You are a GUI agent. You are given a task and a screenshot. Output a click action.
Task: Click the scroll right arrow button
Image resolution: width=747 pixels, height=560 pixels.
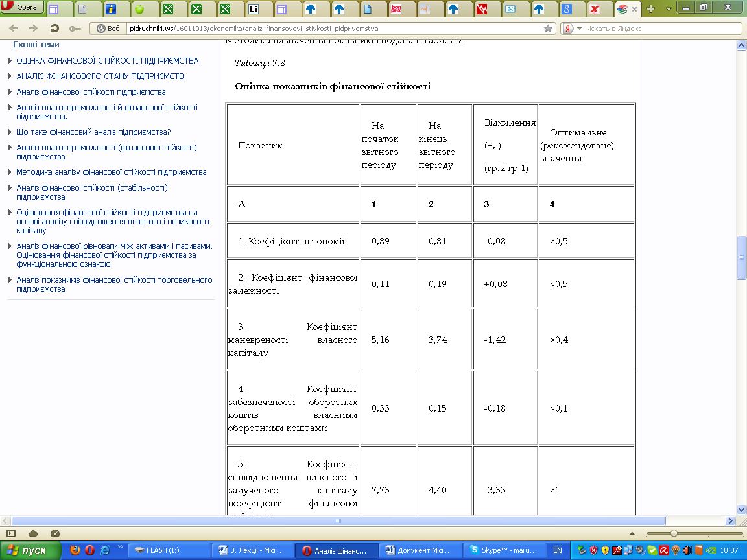click(730, 521)
